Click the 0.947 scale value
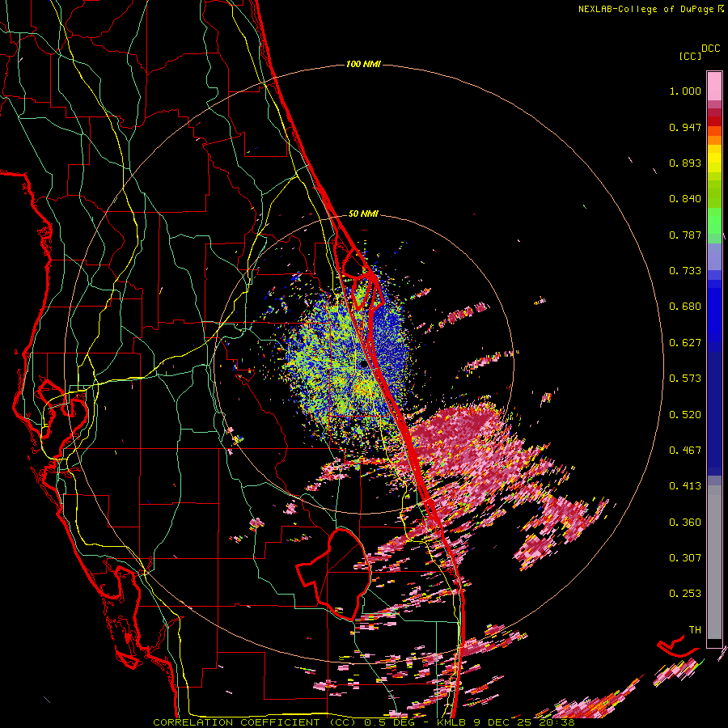Image resolution: width=728 pixels, height=728 pixels. click(x=685, y=127)
